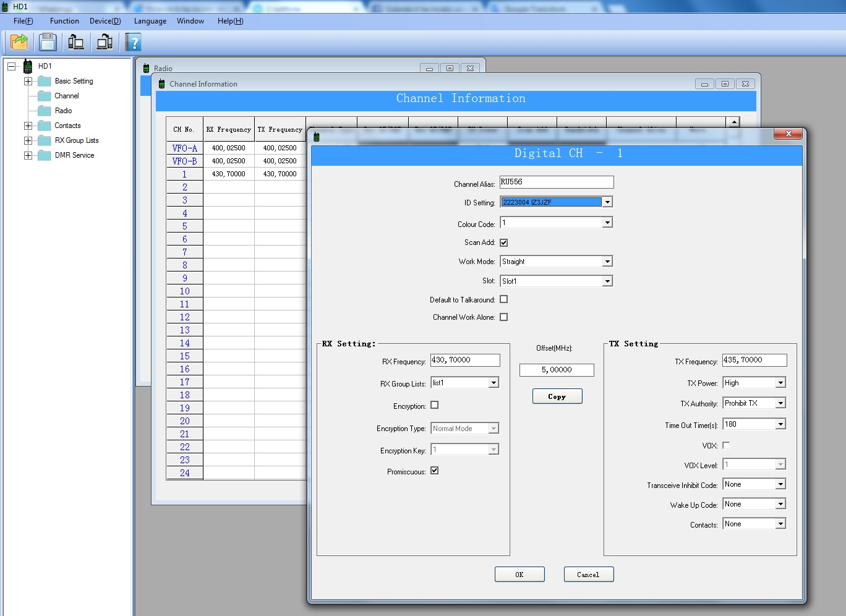Click the Contacts folder icon in the tree
846x616 pixels.
[x=45, y=126]
